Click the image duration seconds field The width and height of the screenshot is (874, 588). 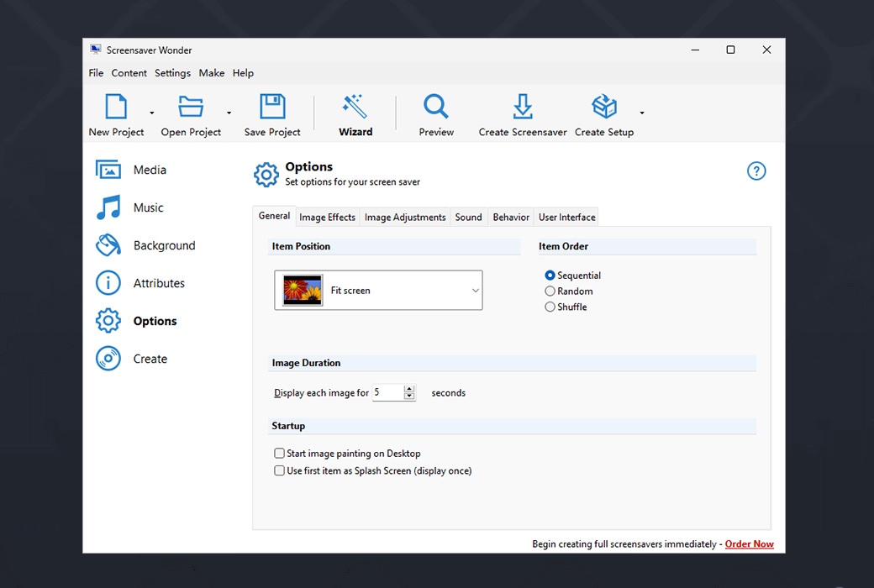point(388,392)
